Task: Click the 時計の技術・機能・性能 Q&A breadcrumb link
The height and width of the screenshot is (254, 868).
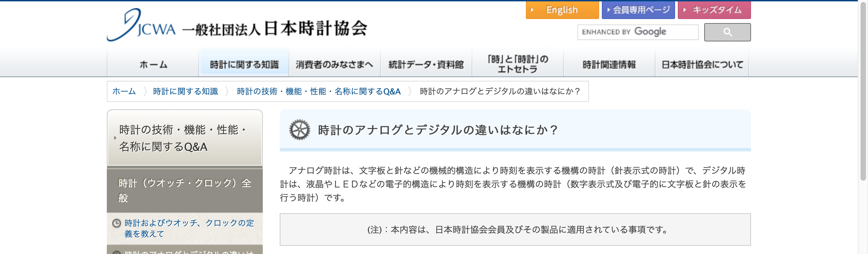Action: (319, 91)
